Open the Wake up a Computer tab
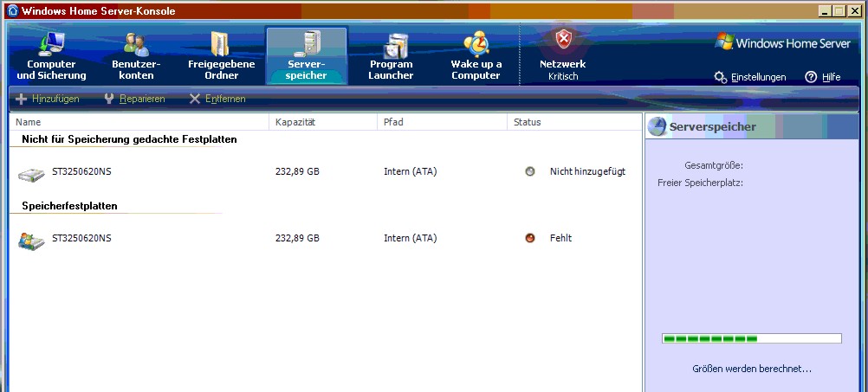This screenshot has width=868, height=392. tap(476, 56)
